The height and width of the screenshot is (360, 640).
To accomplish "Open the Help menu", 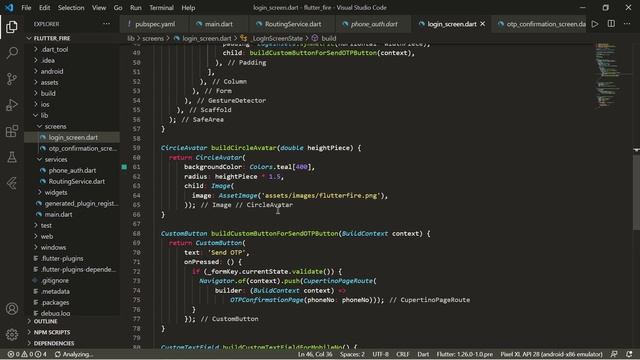I will (188, 8).
